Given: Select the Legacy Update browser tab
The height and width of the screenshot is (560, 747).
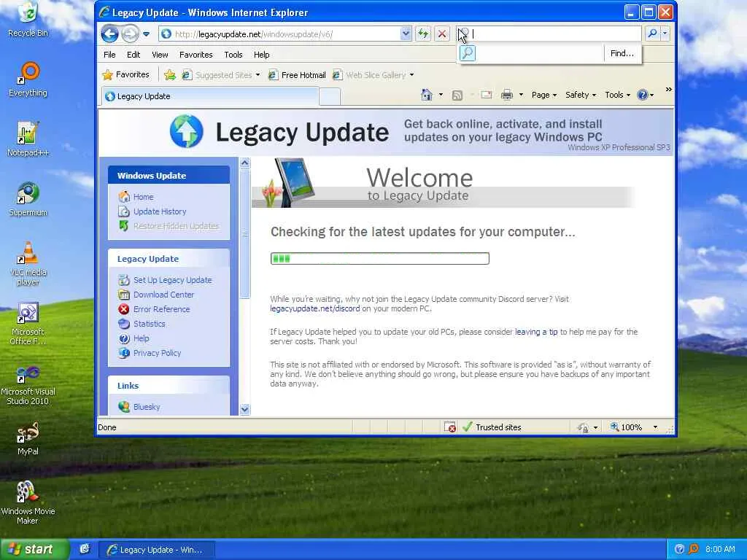Looking at the screenshot, I should pyautogui.click(x=209, y=96).
